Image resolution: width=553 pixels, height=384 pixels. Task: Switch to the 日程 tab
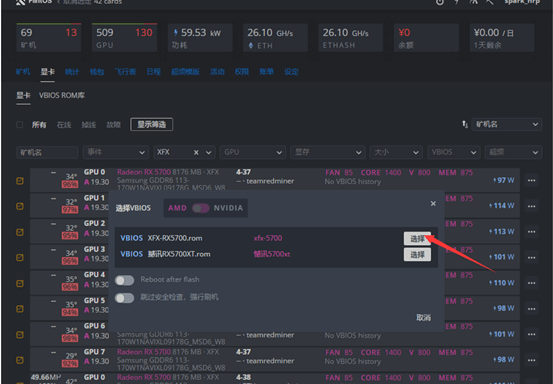(x=153, y=72)
